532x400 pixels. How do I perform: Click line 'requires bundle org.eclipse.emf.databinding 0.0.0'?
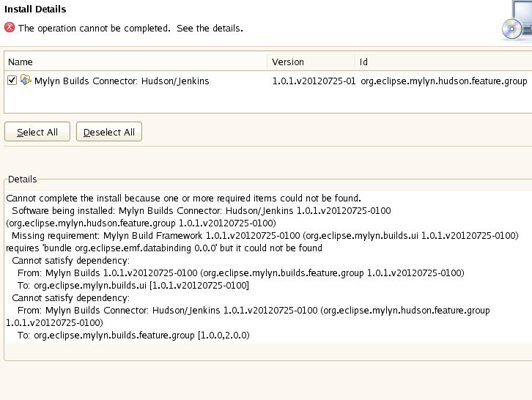click(x=164, y=248)
